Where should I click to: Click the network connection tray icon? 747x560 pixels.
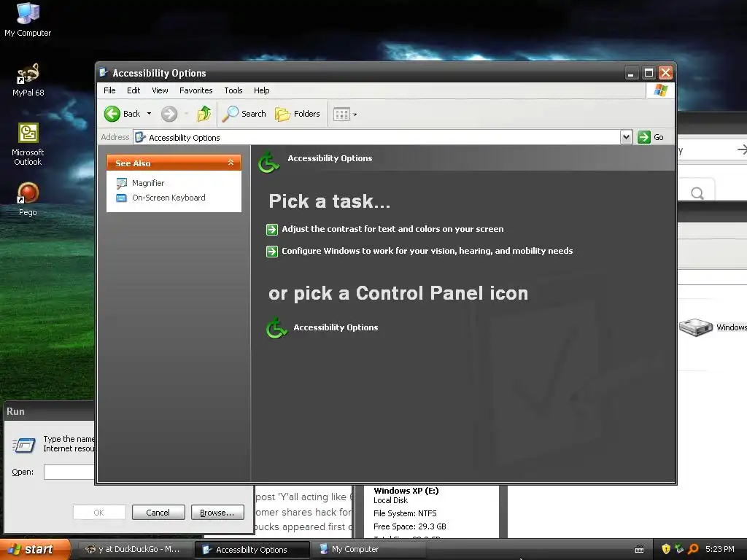(x=679, y=549)
